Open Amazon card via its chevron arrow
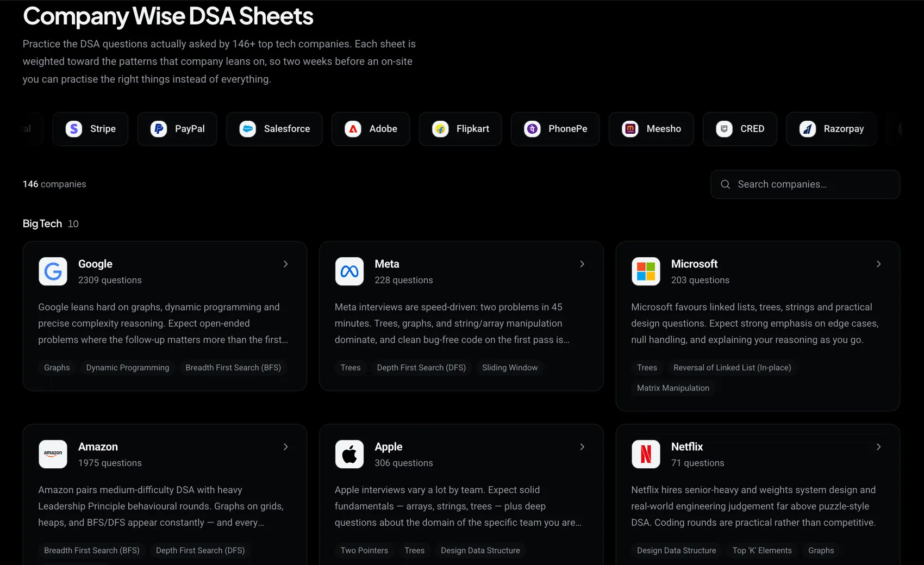Screen dimensions: 924x565 (286, 446)
